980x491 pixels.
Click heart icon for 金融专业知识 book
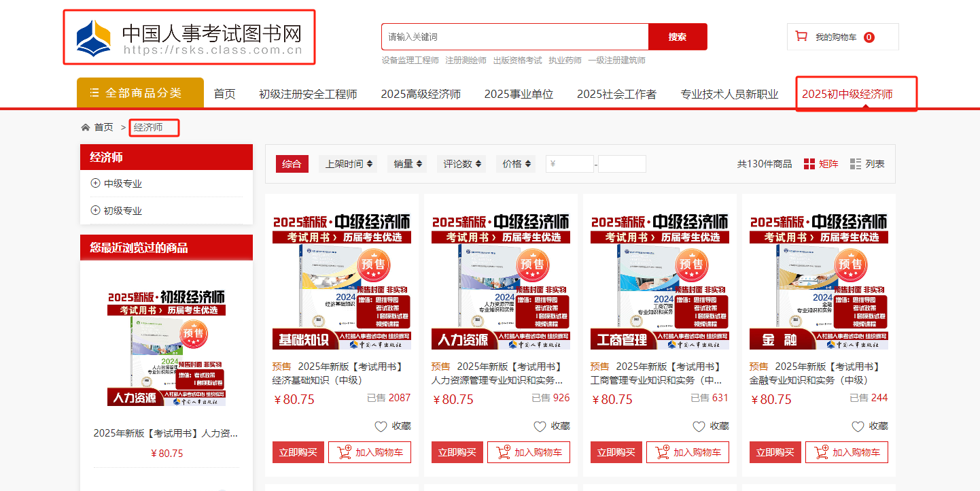(x=858, y=426)
